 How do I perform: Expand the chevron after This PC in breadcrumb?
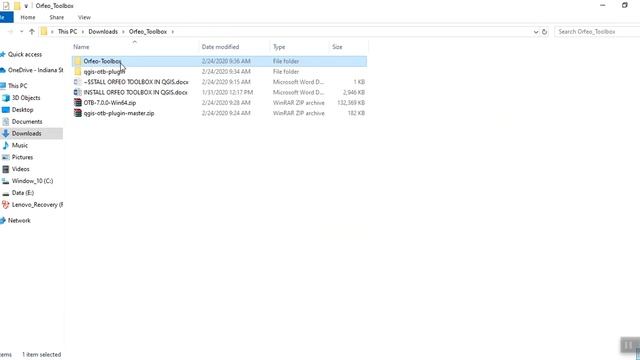(x=82, y=32)
